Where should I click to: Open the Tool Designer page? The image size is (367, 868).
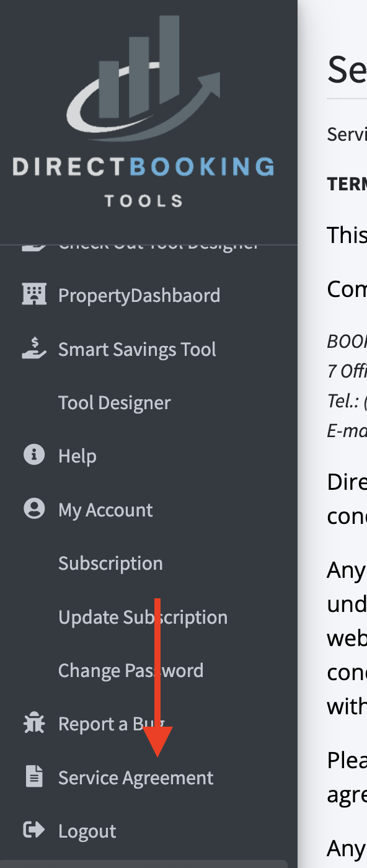114,402
